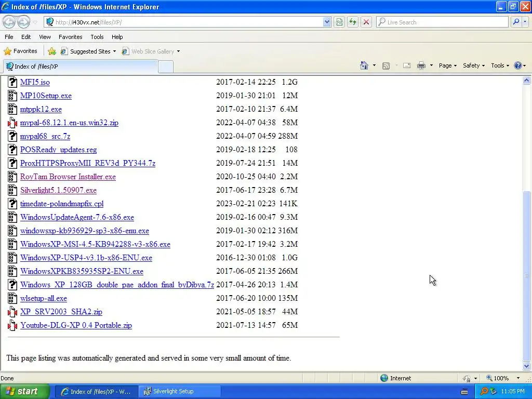Click the zip icon beside Youtube-DLG-XP 0.4 Portable.zip

pyautogui.click(x=12, y=325)
